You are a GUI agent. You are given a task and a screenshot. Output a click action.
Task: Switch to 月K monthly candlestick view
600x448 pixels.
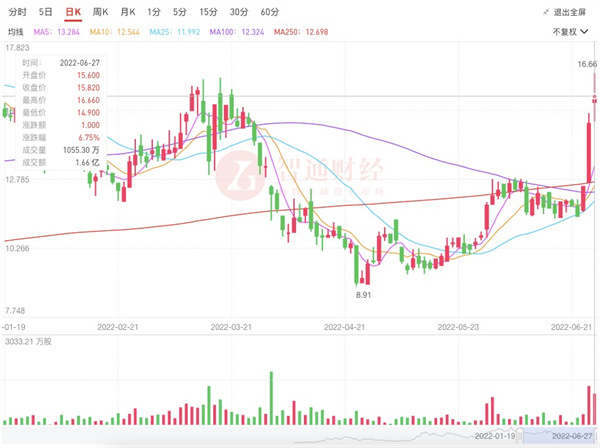pos(127,12)
